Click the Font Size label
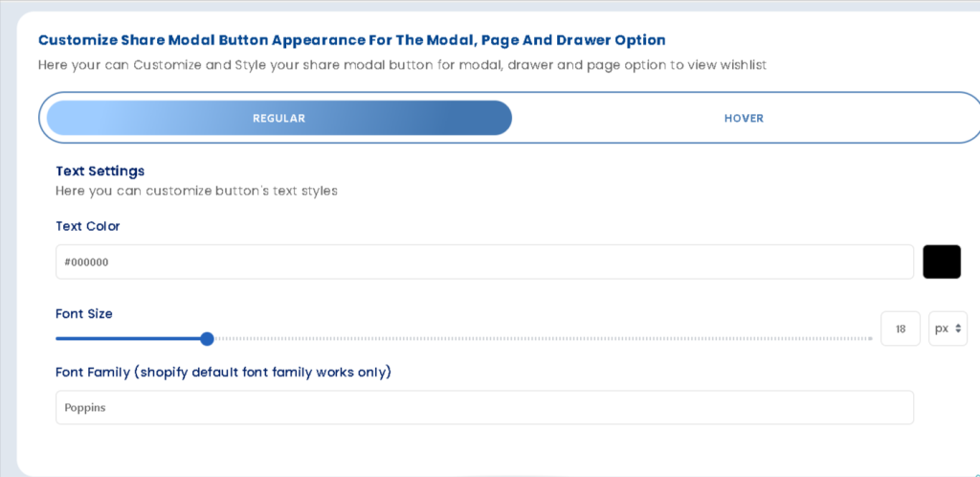 (84, 313)
